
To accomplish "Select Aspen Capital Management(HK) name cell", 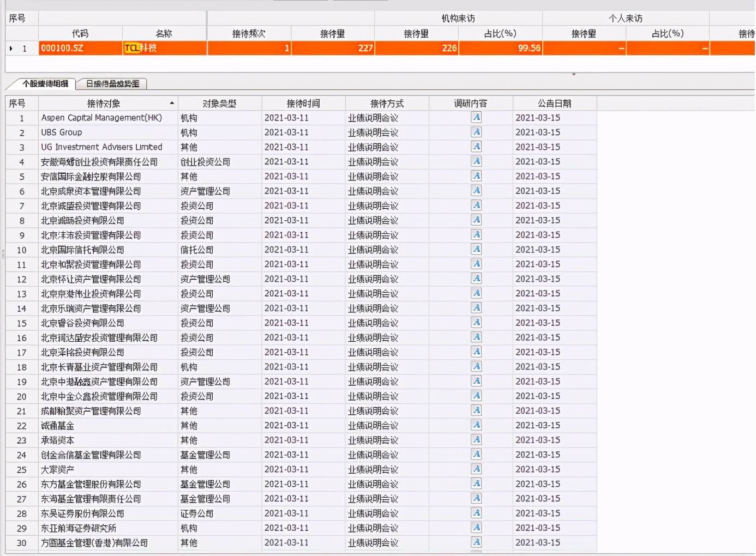I will coord(108,117).
